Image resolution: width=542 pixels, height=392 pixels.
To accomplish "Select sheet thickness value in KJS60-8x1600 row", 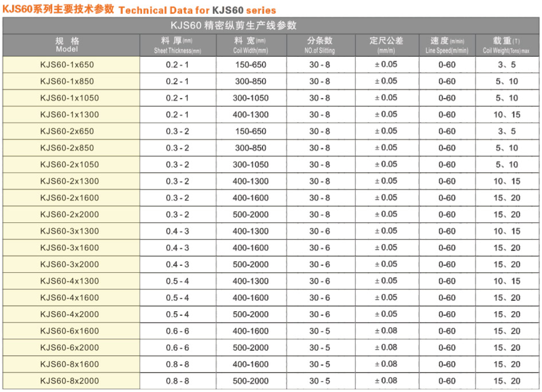I will [178, 364].
